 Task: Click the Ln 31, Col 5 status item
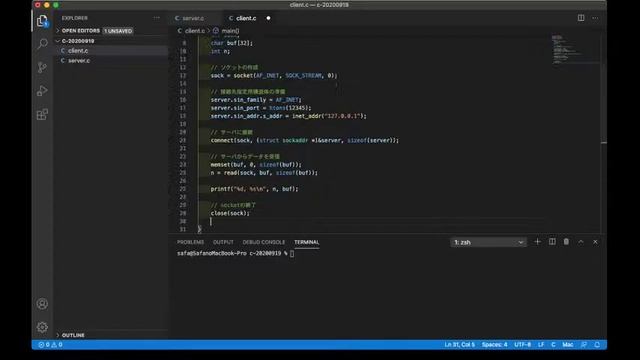tap(460, 345)
